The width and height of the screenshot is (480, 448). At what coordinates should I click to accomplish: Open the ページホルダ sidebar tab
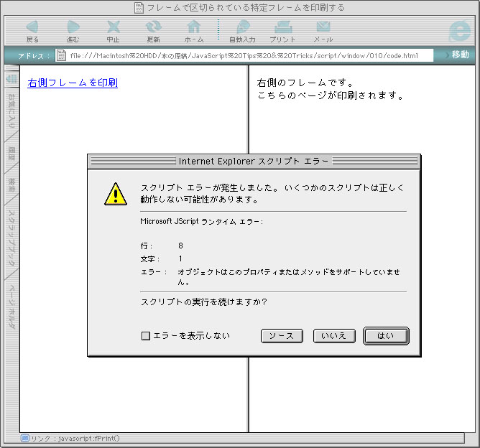(11, 307)
